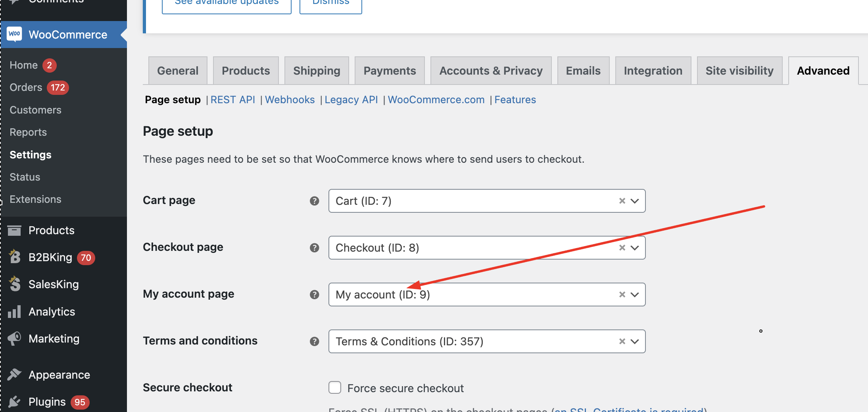Clear the Checkout page selection
The height and width of the screenshot is (412, 868).
pos(622,248)
